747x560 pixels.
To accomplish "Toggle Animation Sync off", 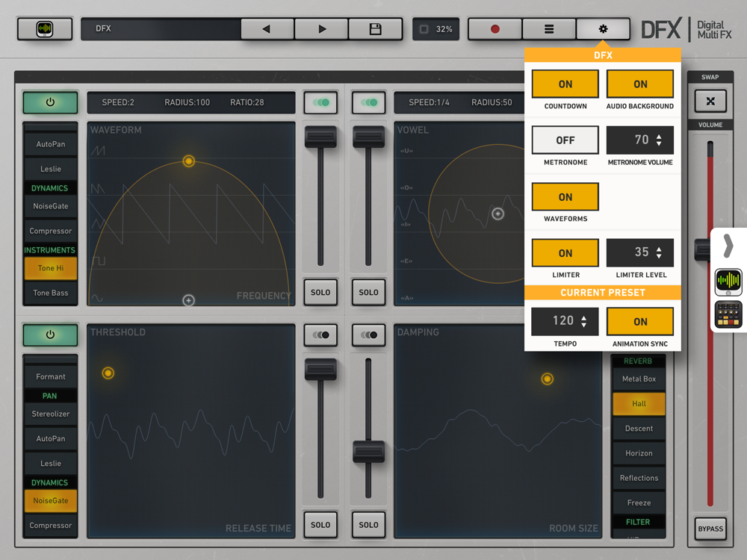I will tap(639, 322).
